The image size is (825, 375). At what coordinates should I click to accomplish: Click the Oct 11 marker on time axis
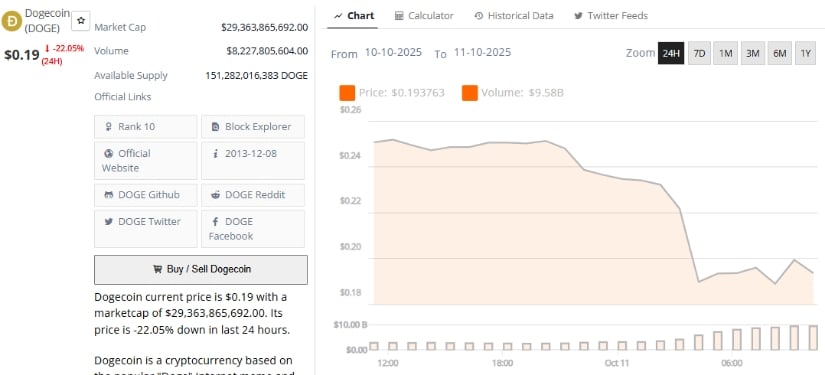[617, 363]
